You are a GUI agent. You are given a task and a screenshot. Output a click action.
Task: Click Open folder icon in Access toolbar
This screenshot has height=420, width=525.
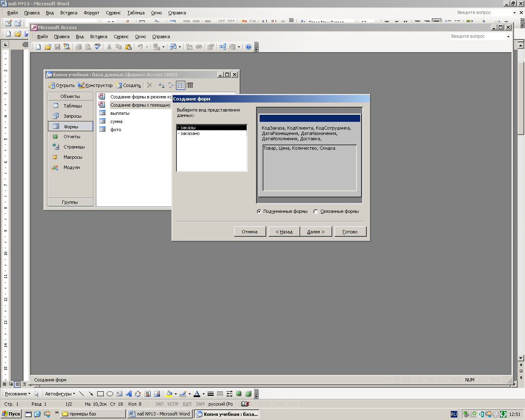point(48,47)
